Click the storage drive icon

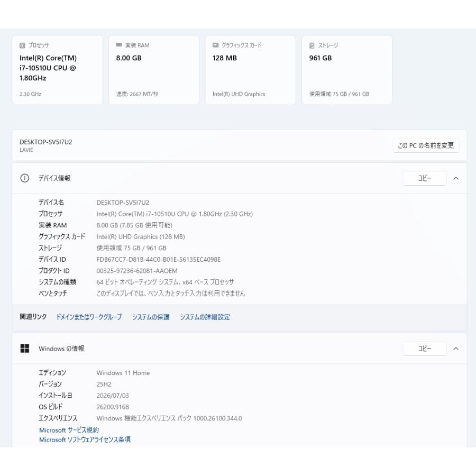[x=312, y=45]
